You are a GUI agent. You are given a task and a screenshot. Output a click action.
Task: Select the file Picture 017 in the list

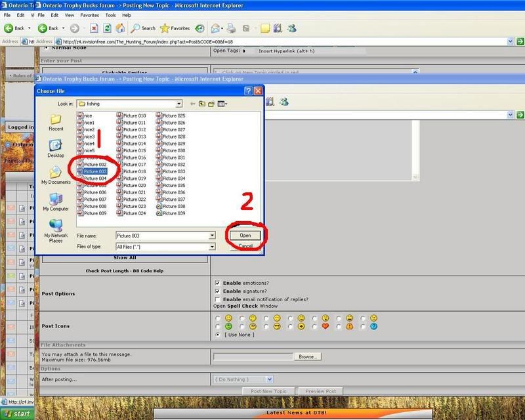(131, 165)
